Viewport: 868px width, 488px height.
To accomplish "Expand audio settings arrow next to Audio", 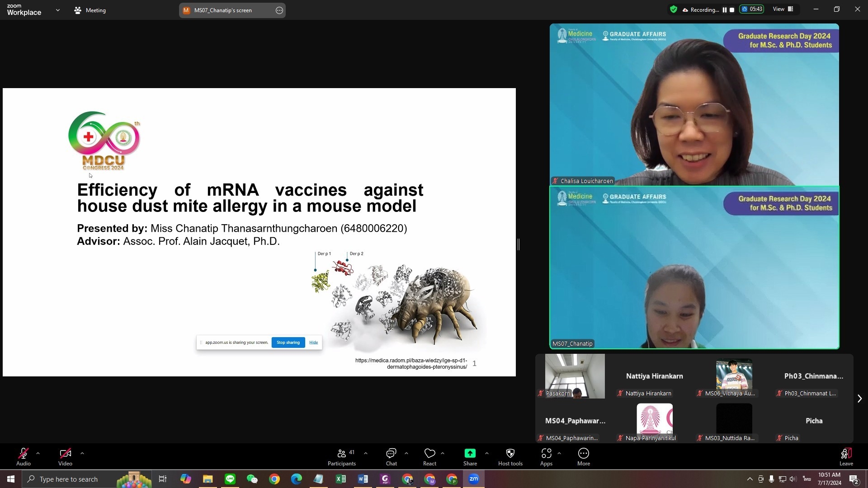I will tap(38, 453).
